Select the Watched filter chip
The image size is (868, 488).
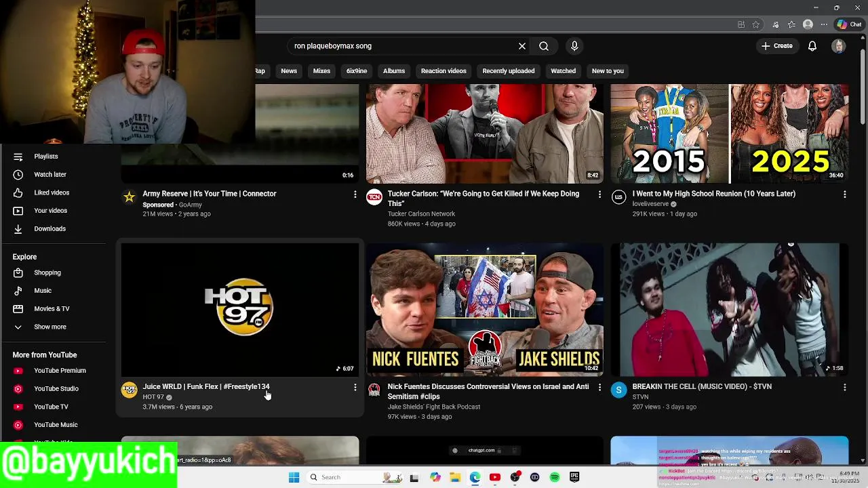click(x=563, y=70)
